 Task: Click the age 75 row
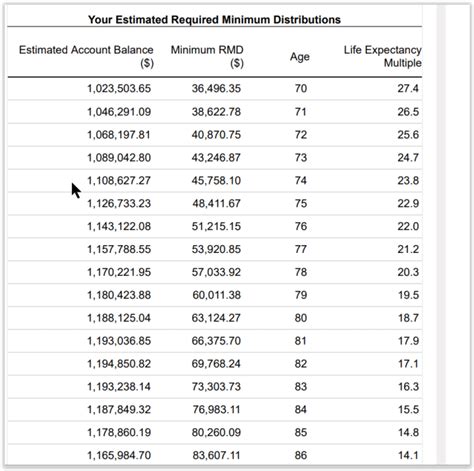(215, 203)
